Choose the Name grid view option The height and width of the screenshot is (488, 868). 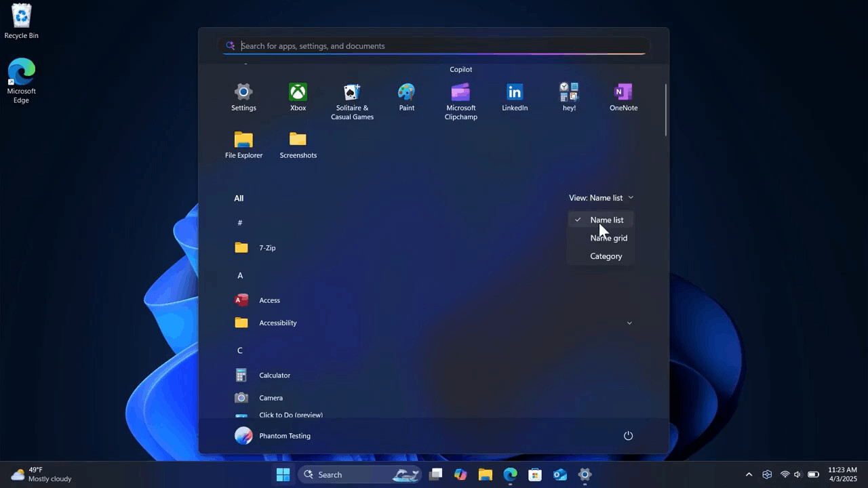click(x=601, y=238)
